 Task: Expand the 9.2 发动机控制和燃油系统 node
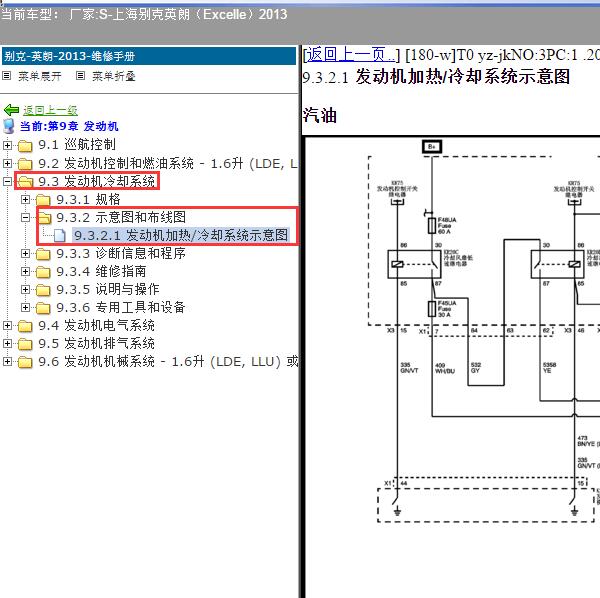pyautogui.click(x=7, y=163)
